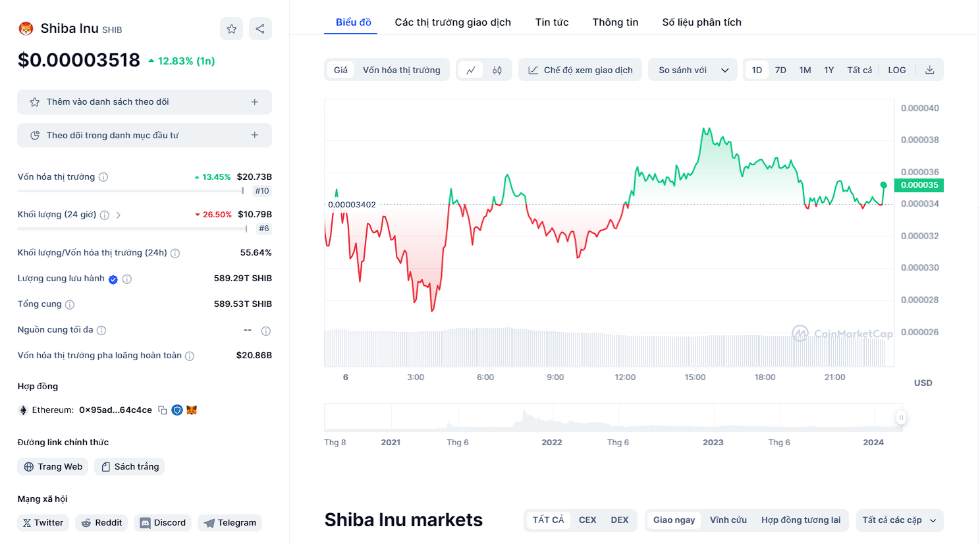This screenshot has width=980, height=544.
Task: Toggle LOG scale on chart
Action: (897, 70)
